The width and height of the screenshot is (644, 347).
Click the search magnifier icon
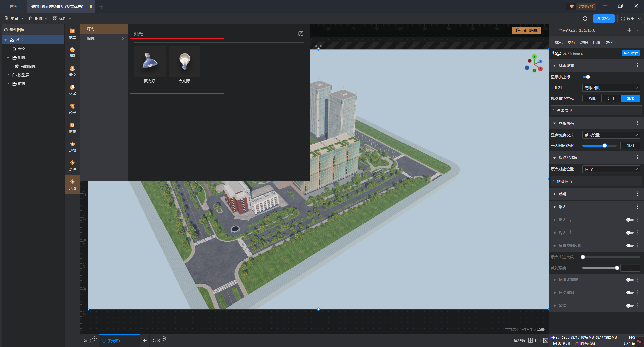tap(585, 19)
